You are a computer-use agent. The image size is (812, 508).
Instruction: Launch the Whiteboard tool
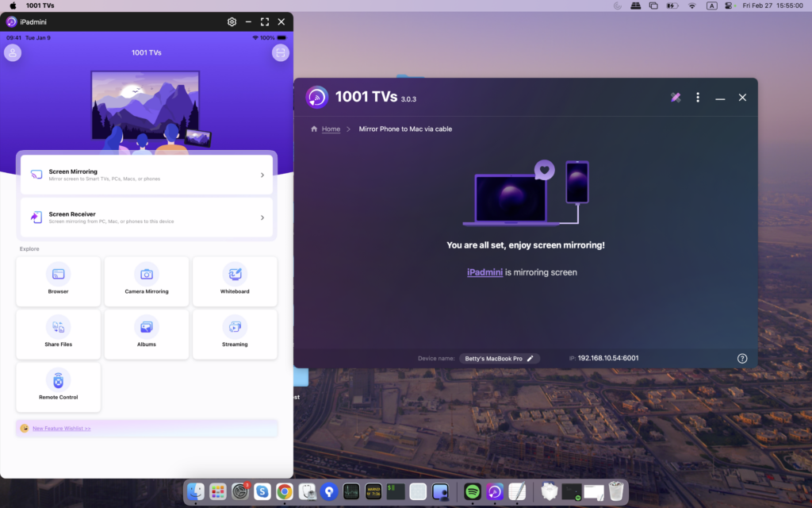pos(235,281)
